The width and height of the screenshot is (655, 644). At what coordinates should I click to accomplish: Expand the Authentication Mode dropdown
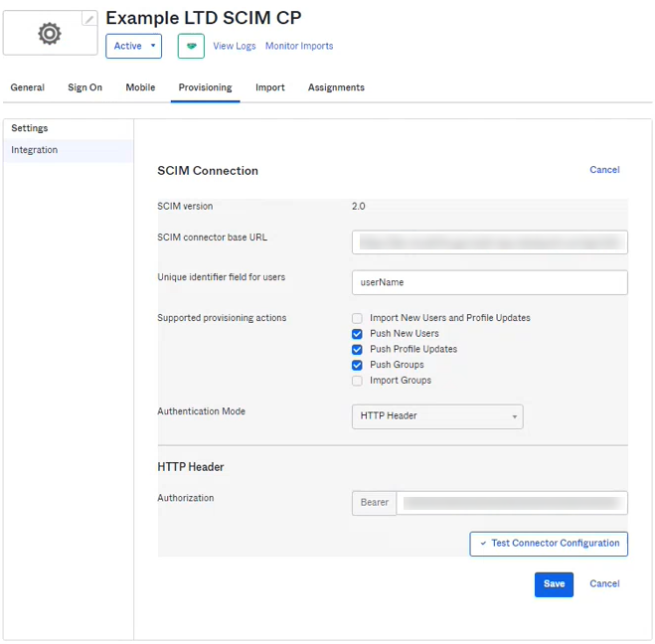(x=437, y=416)
